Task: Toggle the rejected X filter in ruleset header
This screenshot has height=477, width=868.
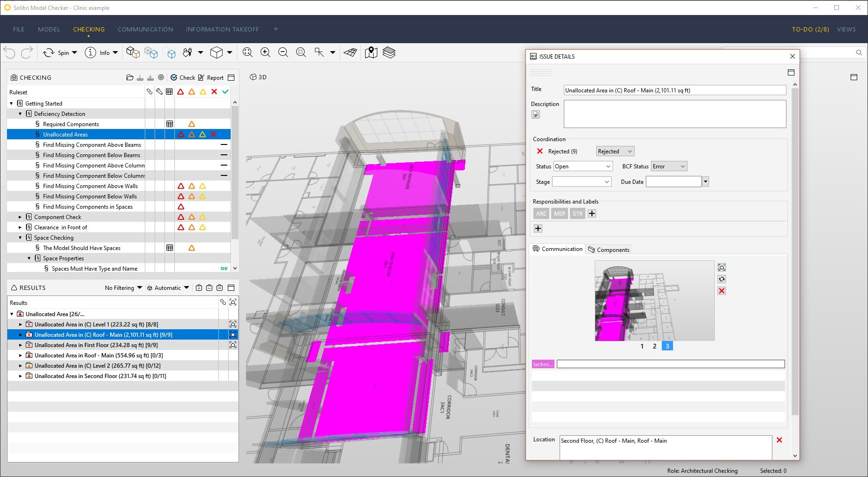Action: pyautogui.click(x=214, y=91)
